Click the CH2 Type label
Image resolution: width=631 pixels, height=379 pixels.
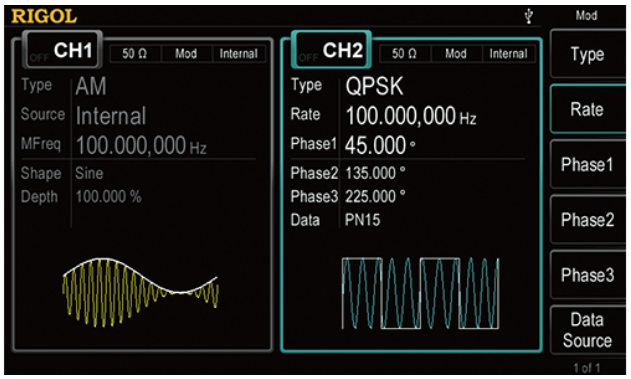pyautogui.click(x=306, y=85)
